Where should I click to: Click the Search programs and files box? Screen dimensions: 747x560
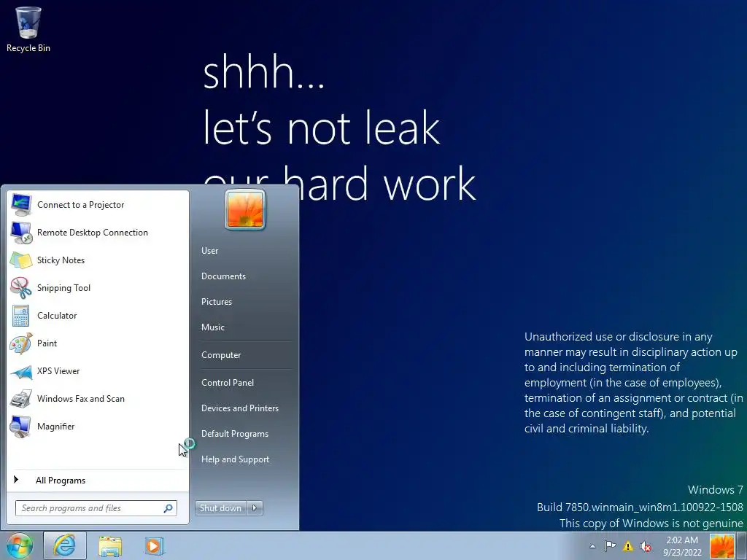point(96,508)
